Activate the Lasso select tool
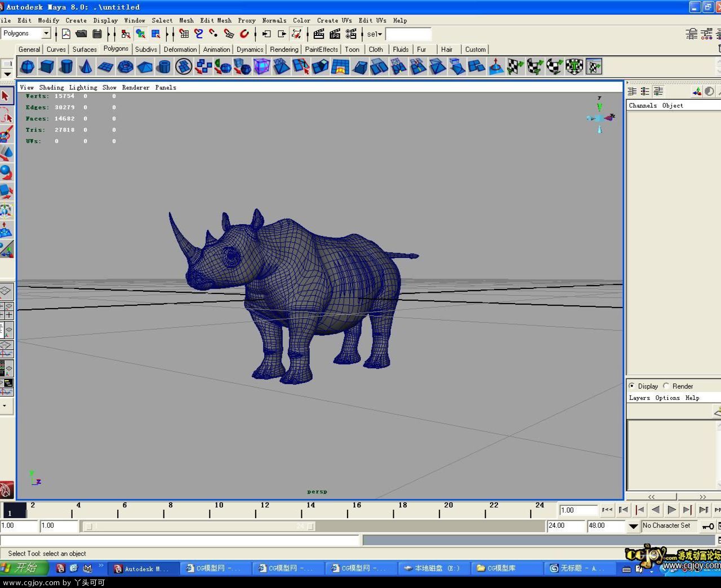The image size is (721, 588). point(6,116)
